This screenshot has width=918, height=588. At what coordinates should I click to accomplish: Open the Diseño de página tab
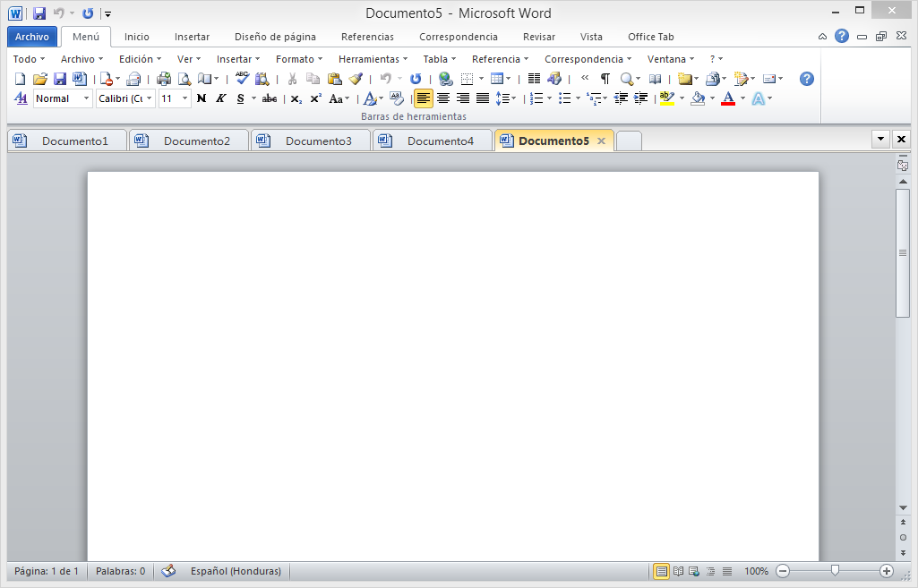click(275, 37)
